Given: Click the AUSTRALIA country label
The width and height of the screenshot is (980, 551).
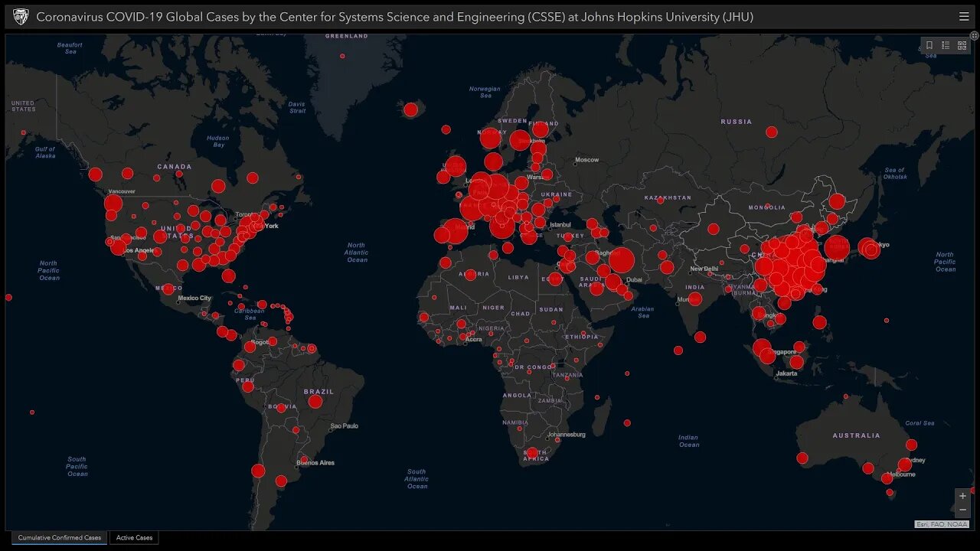Looking at the screenshot, I should [857, 435].
